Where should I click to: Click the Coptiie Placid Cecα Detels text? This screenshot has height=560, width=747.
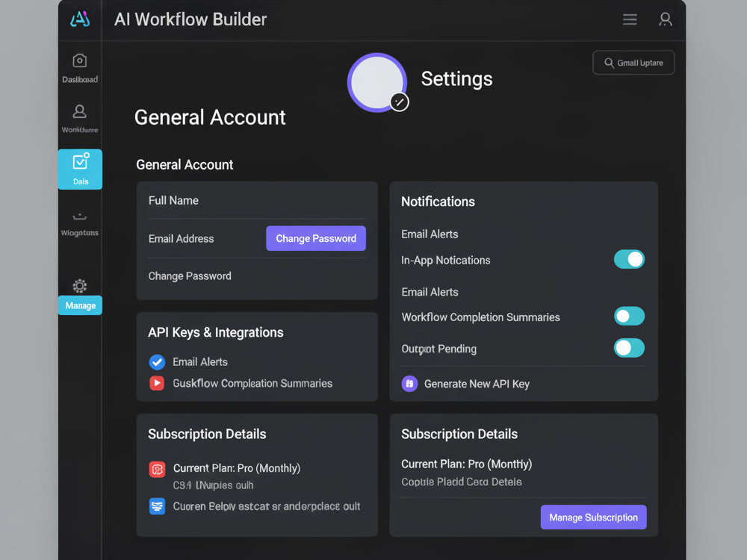461,482
